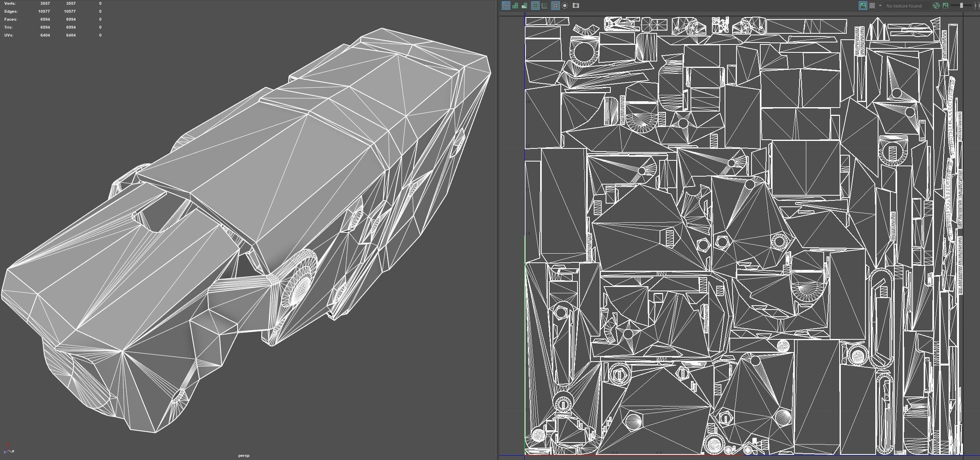Click the persp camera label
980x460 pixels.
pos(244,455)
